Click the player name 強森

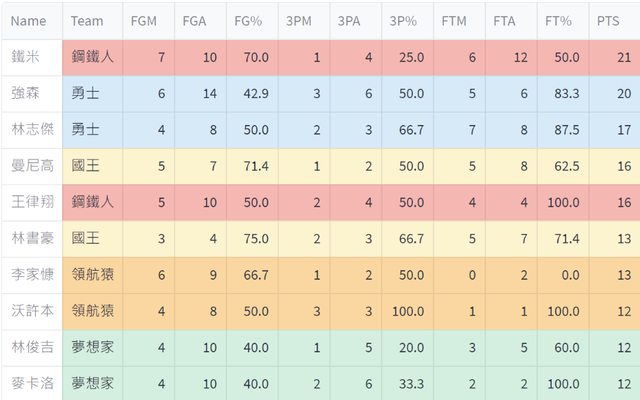pos(26,94)
